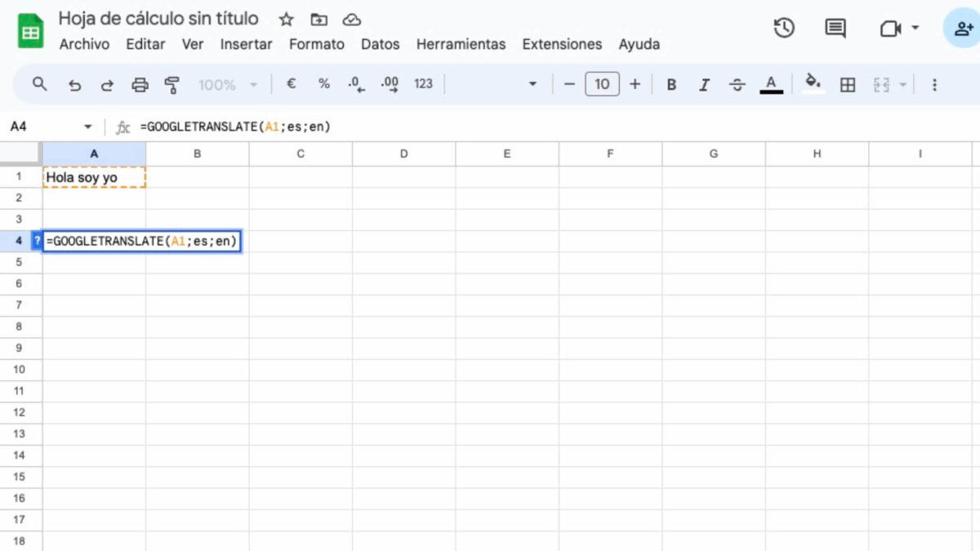The image size is (980, 551).
Task: Select column H header
Action: (x=817, y=153)
